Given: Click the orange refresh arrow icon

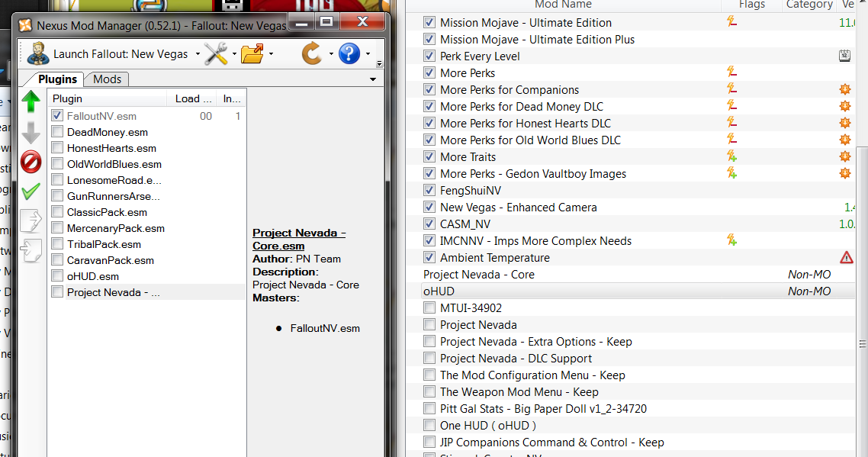Looking at the screenshot, I should [312, 53].
